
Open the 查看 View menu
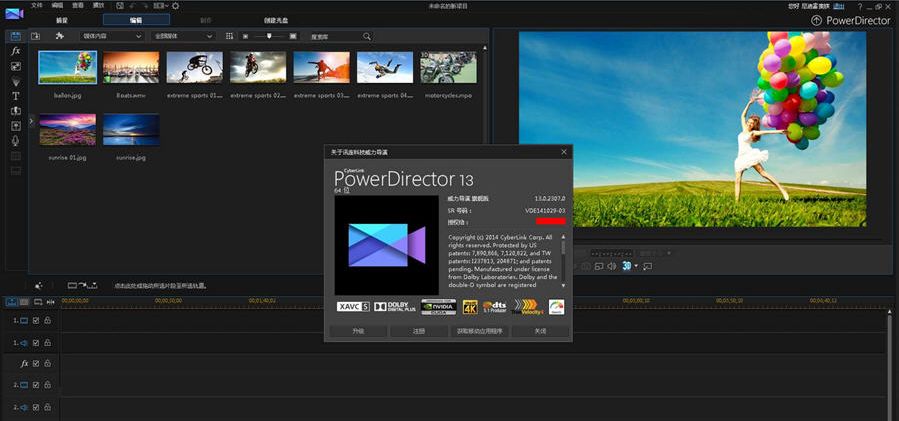pos(77,6)
